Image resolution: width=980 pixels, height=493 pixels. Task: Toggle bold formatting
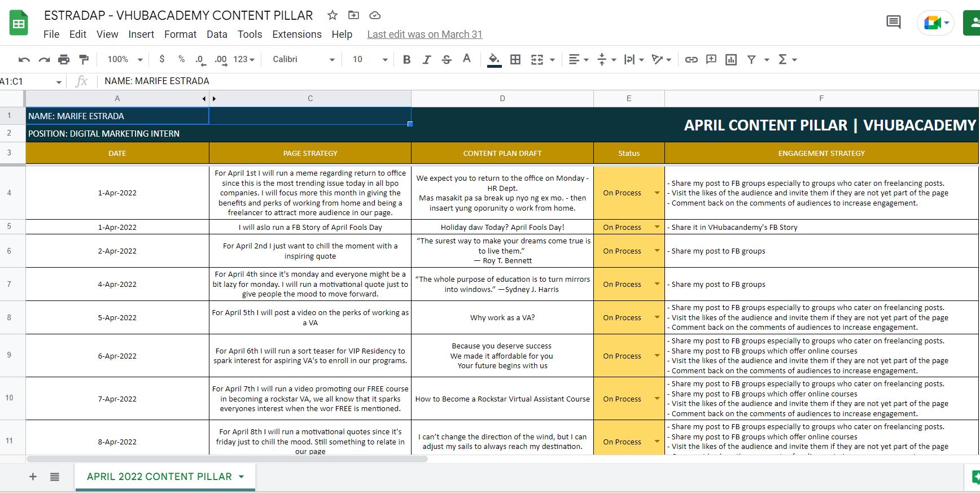tap(406, 59)
